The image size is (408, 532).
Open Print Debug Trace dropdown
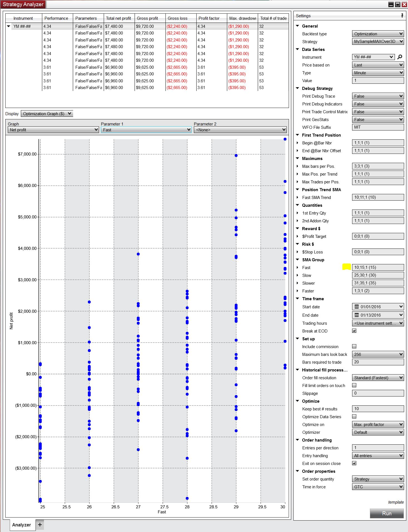378,96
